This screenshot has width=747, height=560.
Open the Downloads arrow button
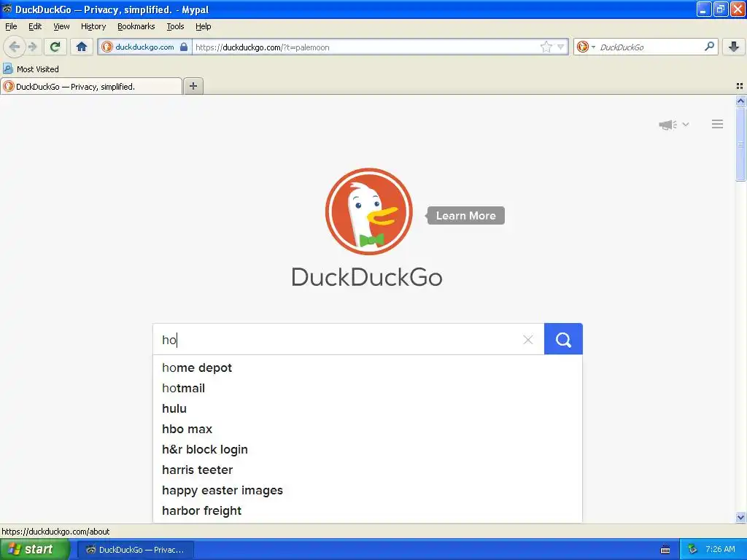coord(734,47)
